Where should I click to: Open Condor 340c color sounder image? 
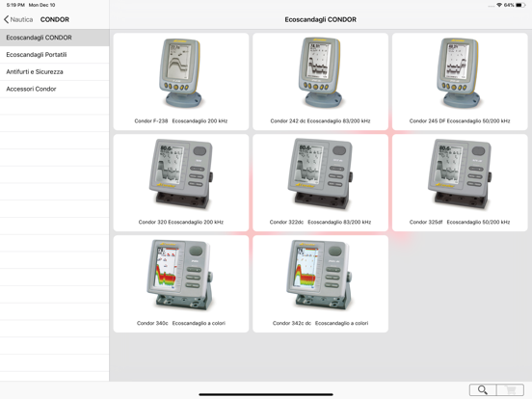180,275
